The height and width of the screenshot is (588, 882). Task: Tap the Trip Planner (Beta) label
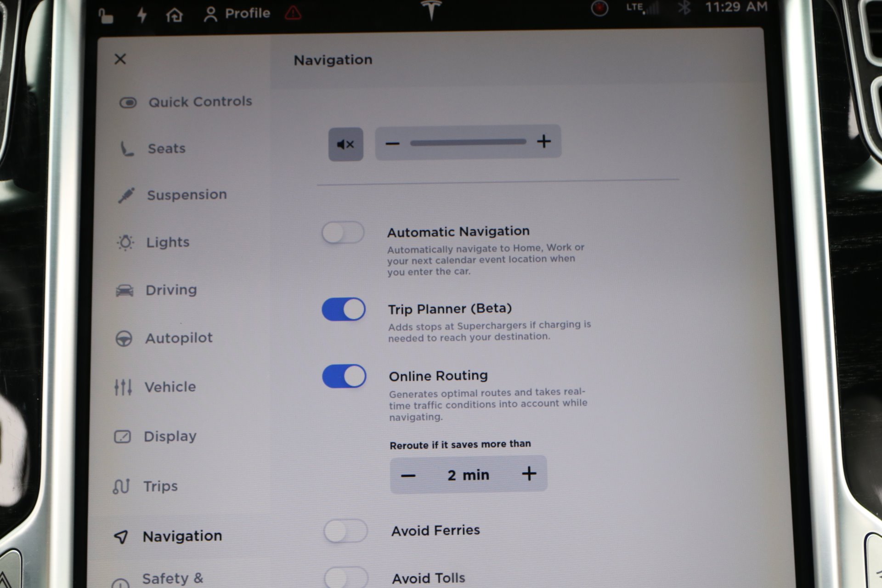pyautogui.click(x=450, y=309)
